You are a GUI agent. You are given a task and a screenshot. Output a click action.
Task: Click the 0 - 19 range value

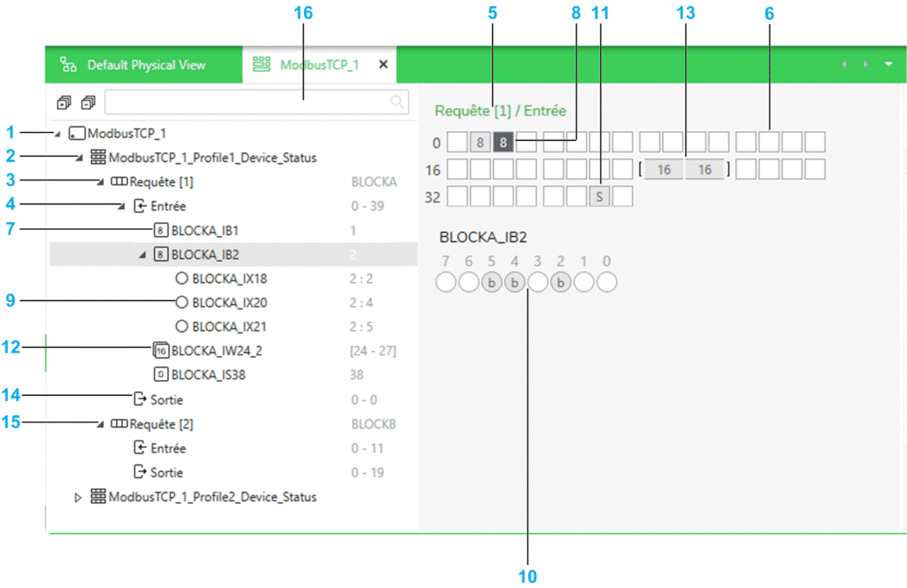coord(368,472)
